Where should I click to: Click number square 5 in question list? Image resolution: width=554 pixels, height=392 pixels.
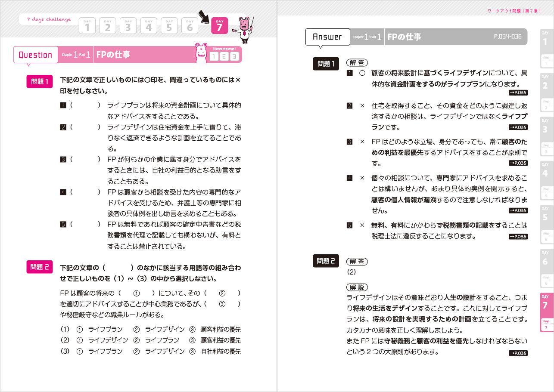tap(63, 224)
